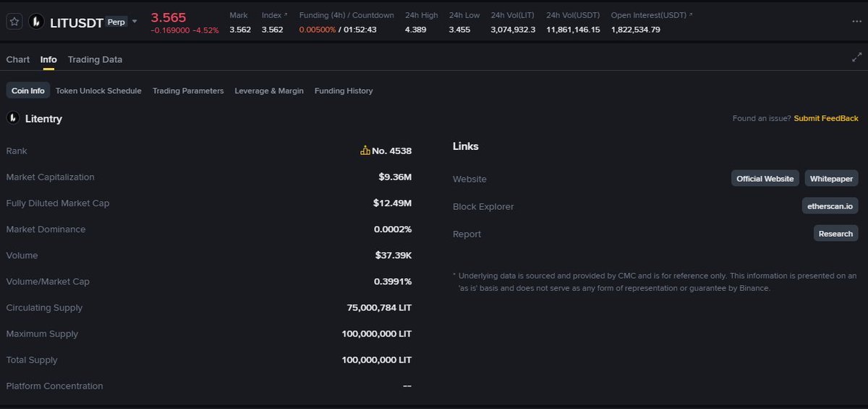Click the Mark price label

[239, 15]
